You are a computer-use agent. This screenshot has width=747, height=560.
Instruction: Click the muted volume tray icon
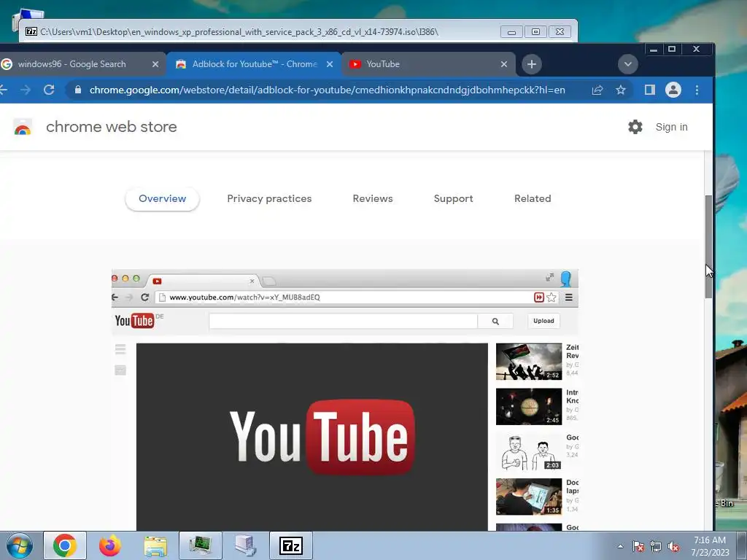[673, 547]
